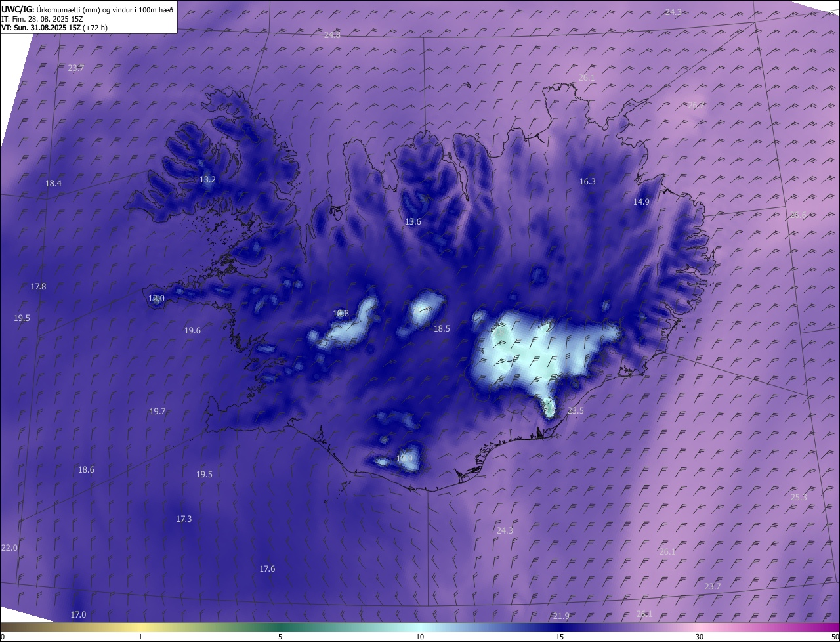Screen dimensions: 840x642
Task: Click the '10' tick on the color scale
Action: (420, 637)
